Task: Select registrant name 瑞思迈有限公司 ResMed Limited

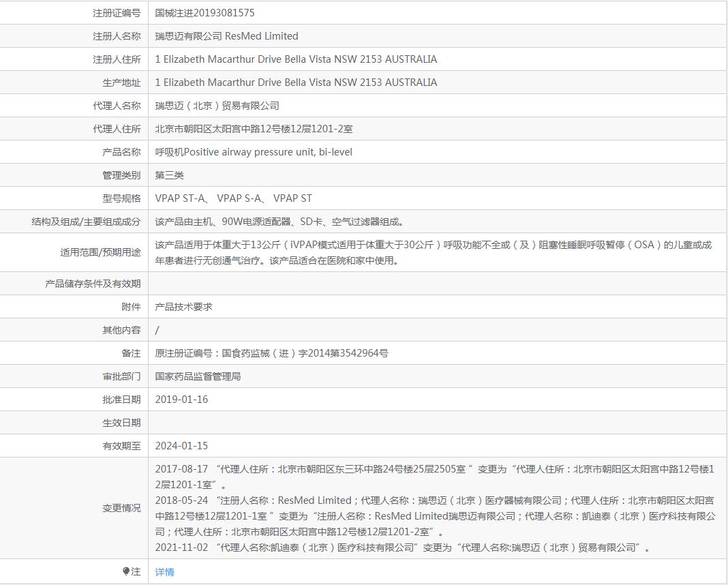Action: point(226,36)
